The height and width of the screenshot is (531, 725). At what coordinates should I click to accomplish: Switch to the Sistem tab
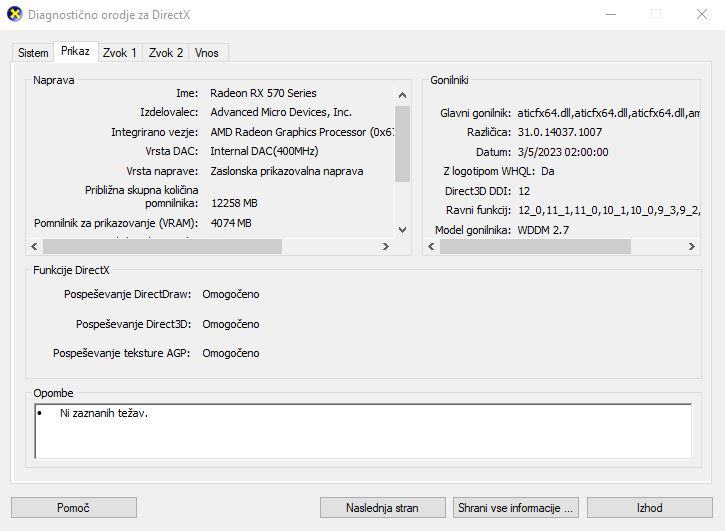[x=33, y=53]
